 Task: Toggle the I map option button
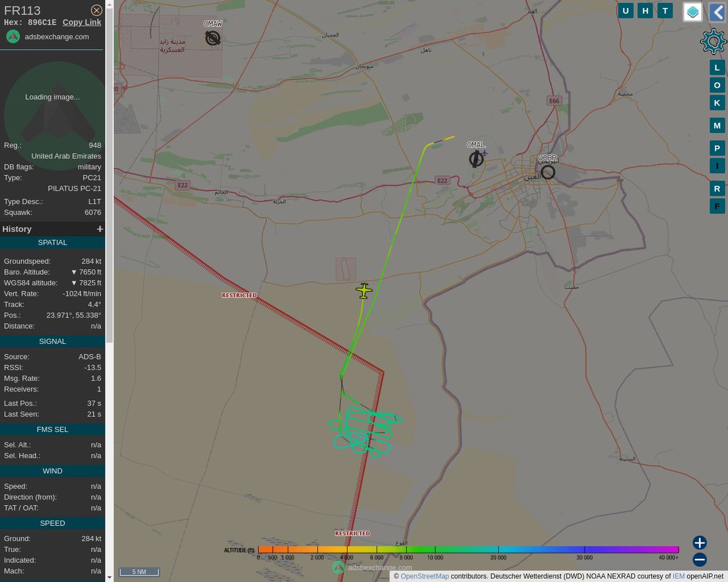717,166
